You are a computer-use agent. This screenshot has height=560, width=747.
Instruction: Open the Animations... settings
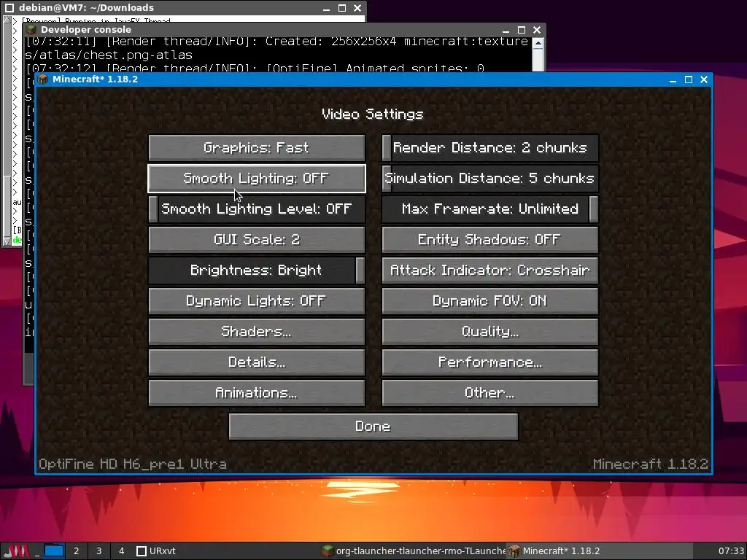257,393
